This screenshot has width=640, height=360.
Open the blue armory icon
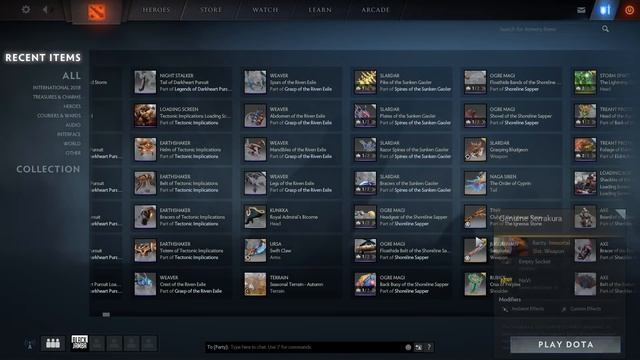(605, 10)
